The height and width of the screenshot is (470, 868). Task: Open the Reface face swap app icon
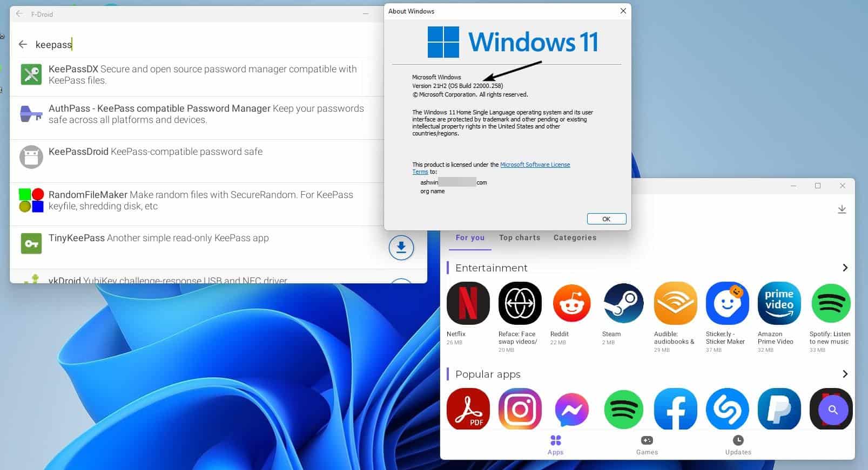coord(520,303)
